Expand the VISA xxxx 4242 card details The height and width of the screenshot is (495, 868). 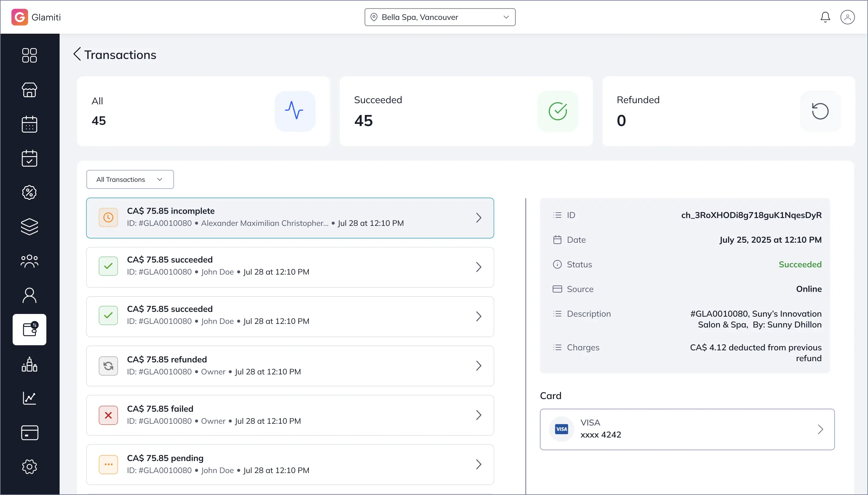[687, 429]
